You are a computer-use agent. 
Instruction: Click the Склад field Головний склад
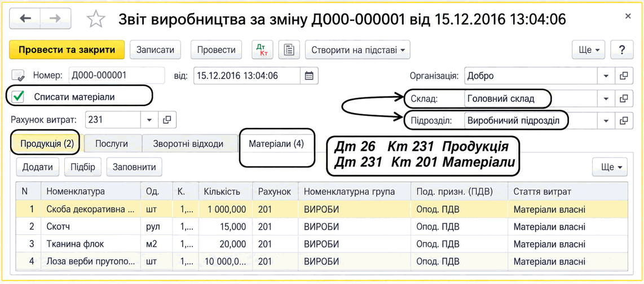531,99
